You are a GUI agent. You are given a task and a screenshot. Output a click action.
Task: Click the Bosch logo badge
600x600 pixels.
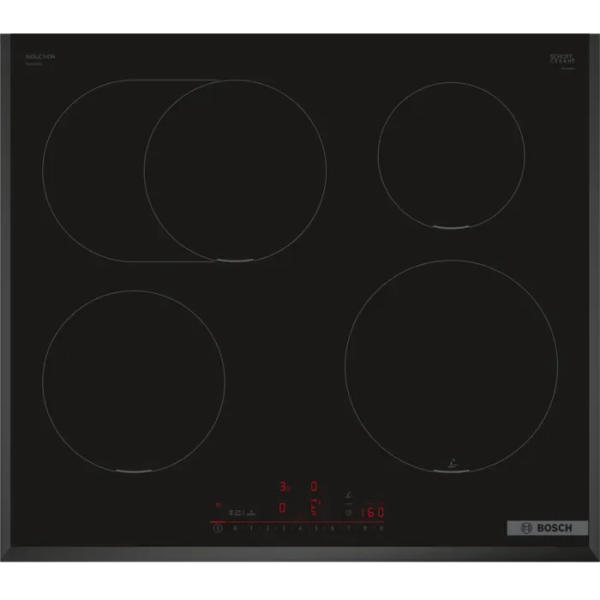(x=546, y=527)
